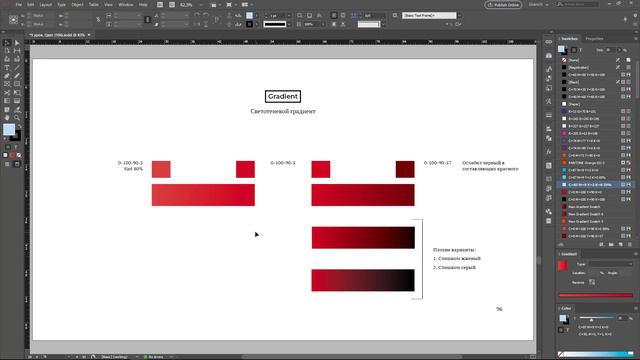This screenshot has height=360, width=640.
Task: Click the Adobe Stock search field
Action: (x=578, y=4)
